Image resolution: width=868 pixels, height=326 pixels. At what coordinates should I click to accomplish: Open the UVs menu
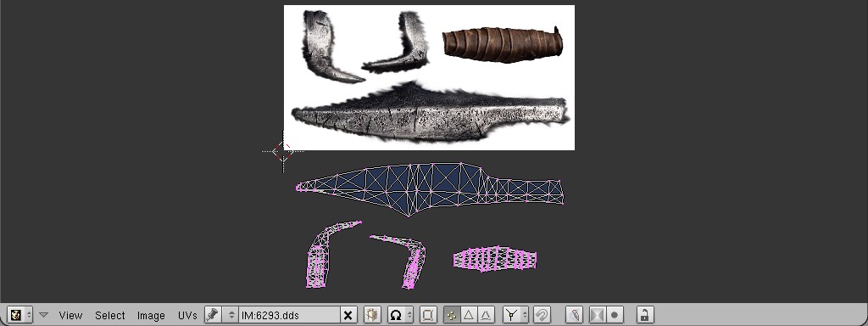(187, 315)
